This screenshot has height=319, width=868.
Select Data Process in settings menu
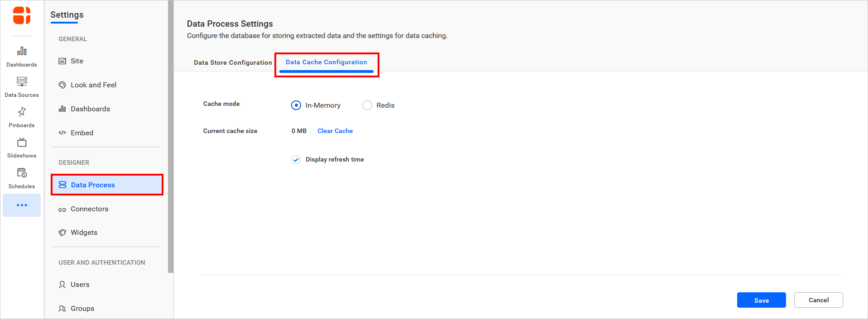coord(107,185)
